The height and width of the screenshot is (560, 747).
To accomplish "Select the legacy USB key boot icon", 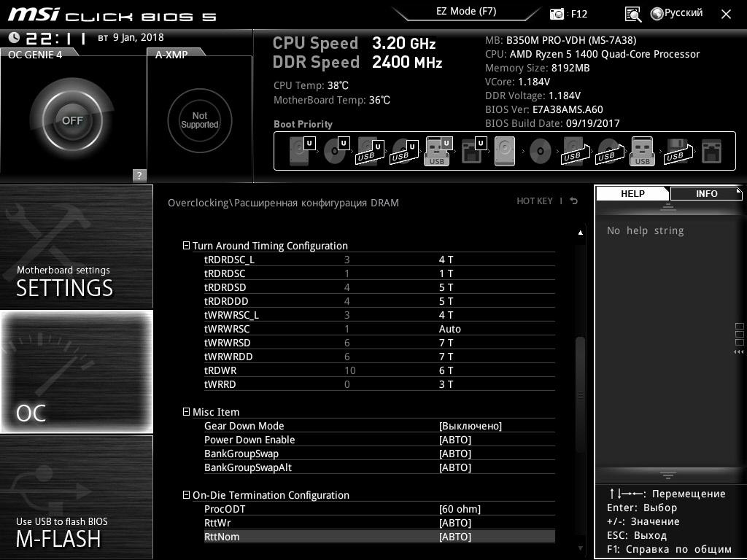I will (643, 151).
